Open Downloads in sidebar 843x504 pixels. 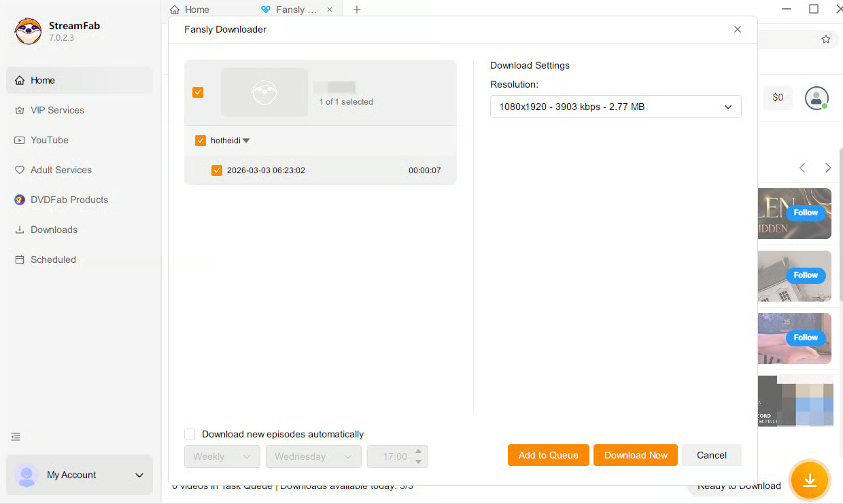coord(80,230)
